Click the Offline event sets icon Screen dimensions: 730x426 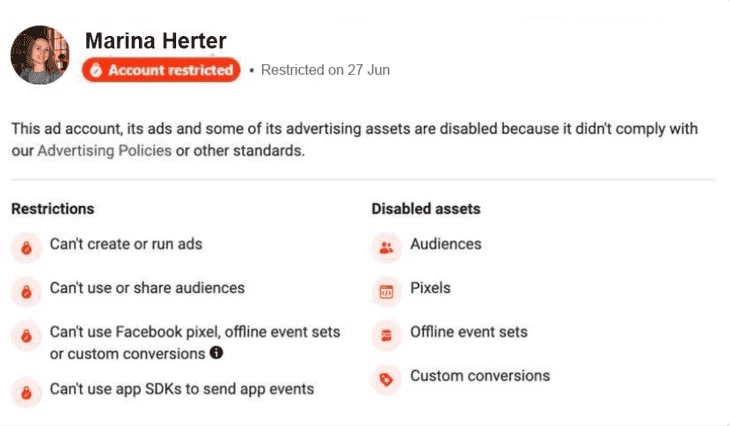386,335
